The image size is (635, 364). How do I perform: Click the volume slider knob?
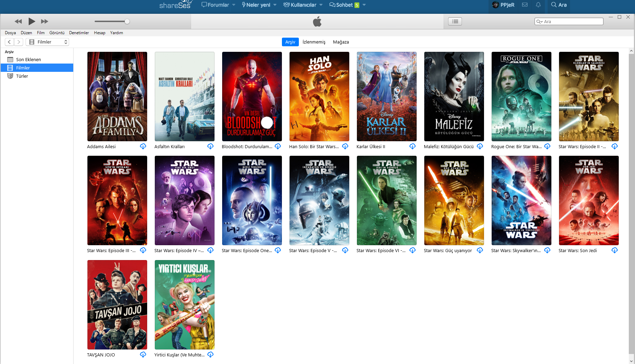coord(127,21)
